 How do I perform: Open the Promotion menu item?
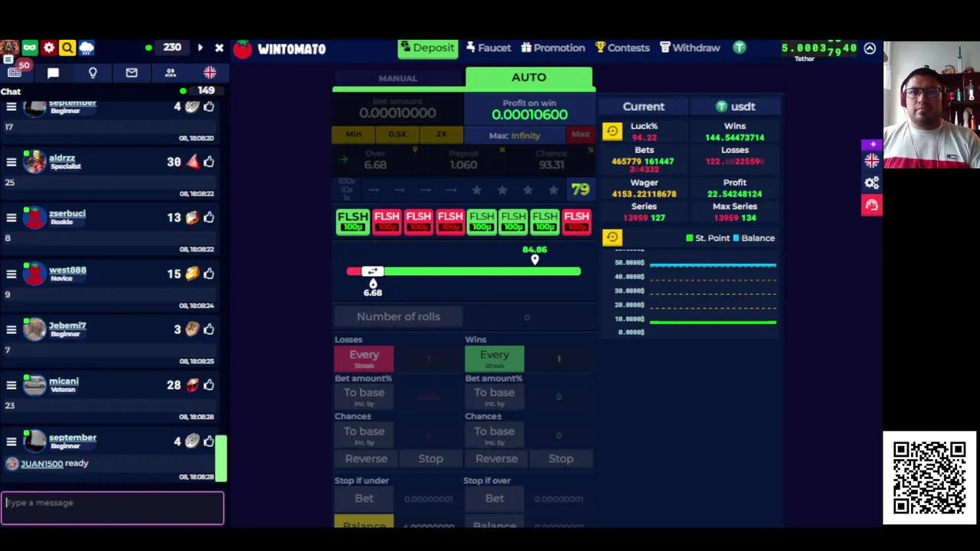click(553, 48)
